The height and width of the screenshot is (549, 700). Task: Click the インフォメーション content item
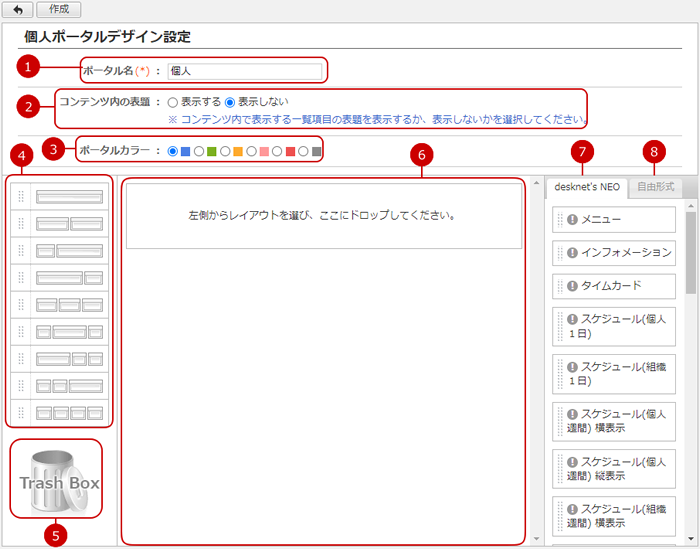coord(614,253)
